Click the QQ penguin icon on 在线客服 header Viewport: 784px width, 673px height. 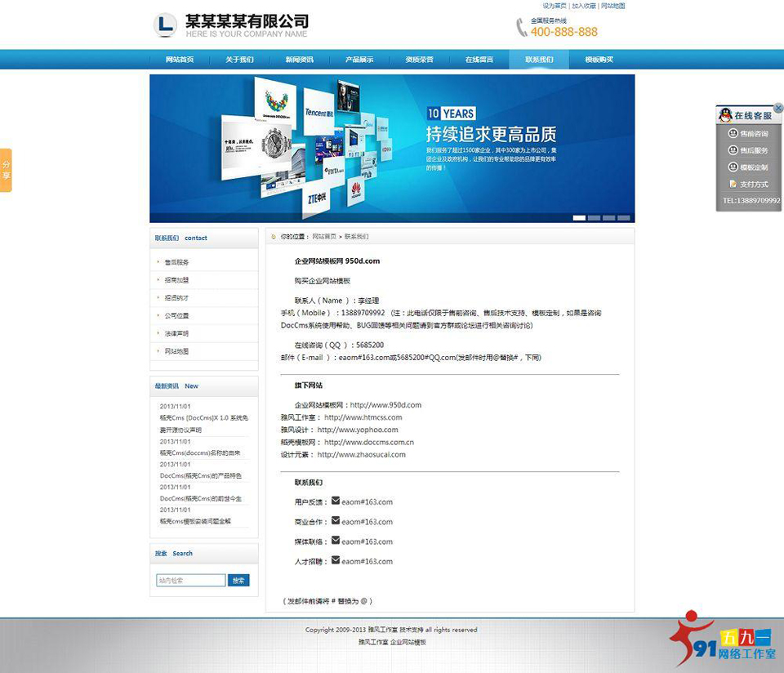[x=725, y=115]
